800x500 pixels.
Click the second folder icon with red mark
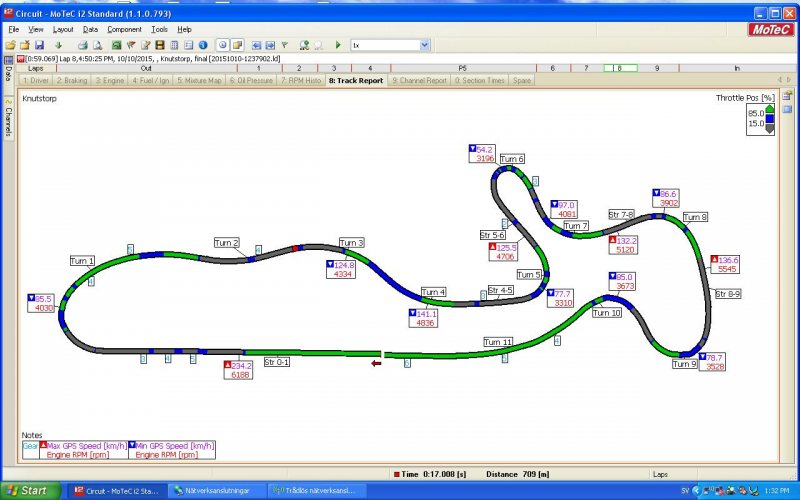[24, 45]
